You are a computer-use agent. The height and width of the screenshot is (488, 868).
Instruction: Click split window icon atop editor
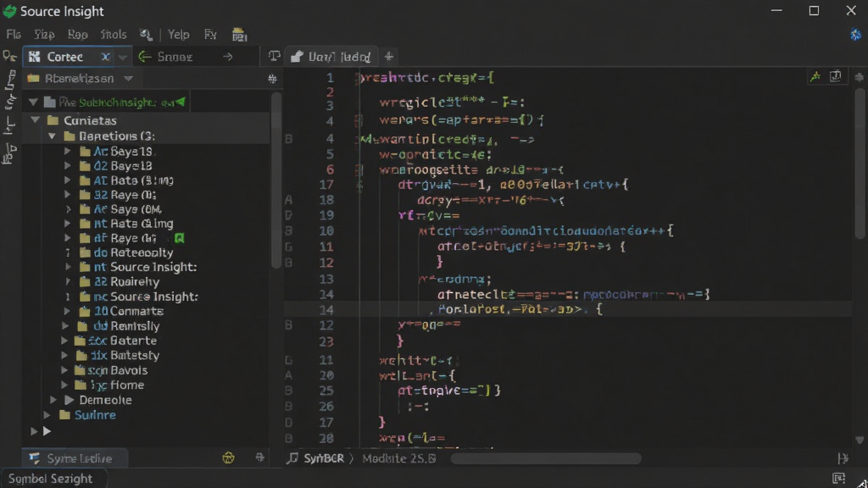pyautogui.click(x=836, y=76)
